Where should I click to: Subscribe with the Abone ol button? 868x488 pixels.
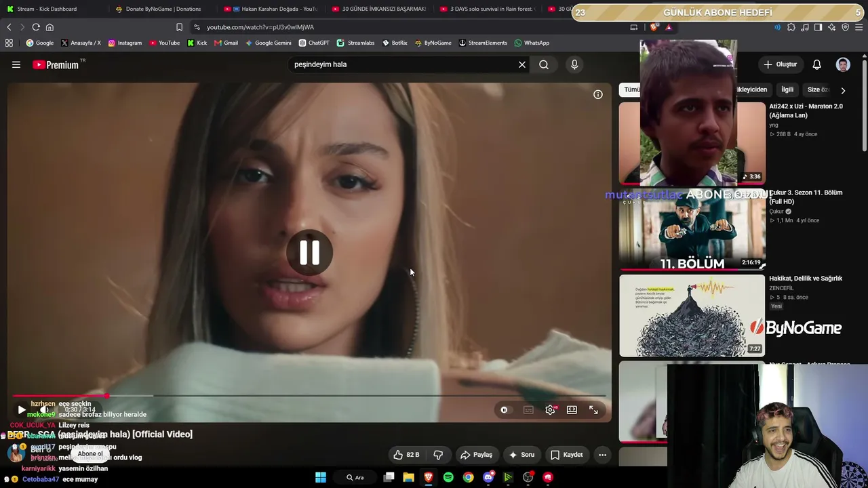[90, 454]
